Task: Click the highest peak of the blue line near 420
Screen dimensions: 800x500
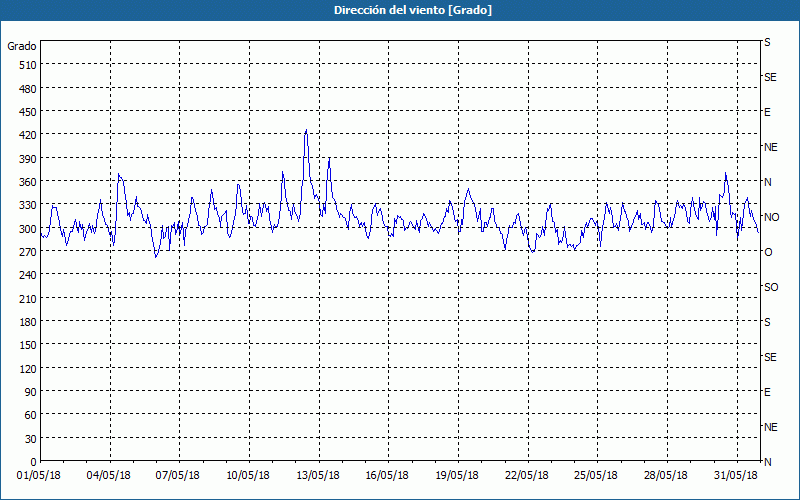Action: point(306,130)
